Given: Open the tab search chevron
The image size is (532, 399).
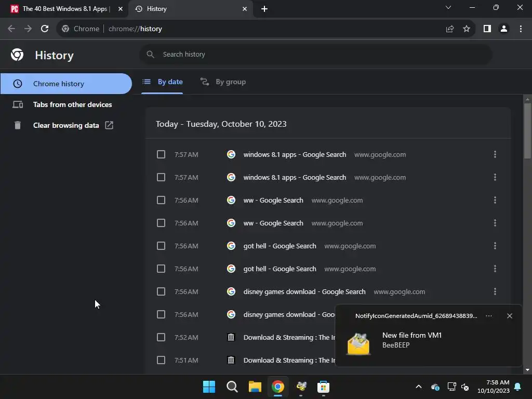Looking at the screenshot, I should pyautogui.click(x=448, y=7).
